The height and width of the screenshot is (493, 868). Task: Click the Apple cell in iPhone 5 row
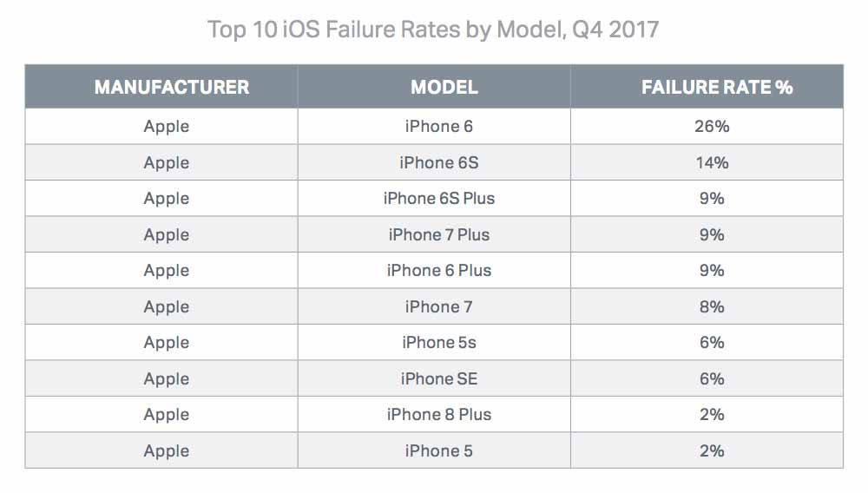click(x=166, y=451)
